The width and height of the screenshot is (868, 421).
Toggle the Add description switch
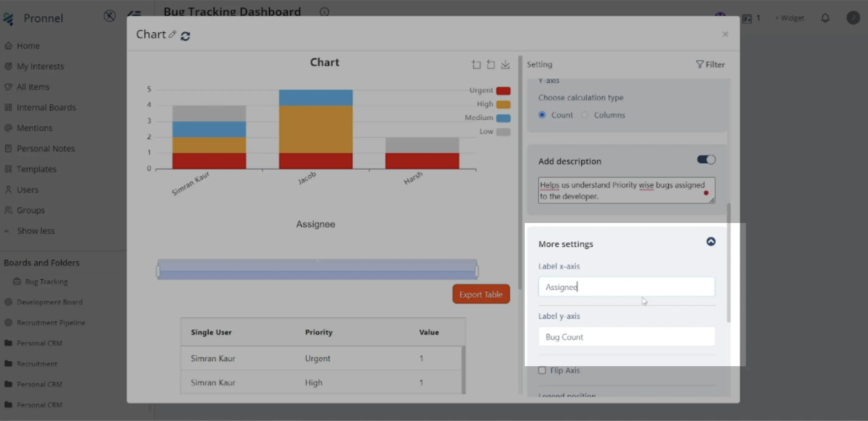click(706, 160)
